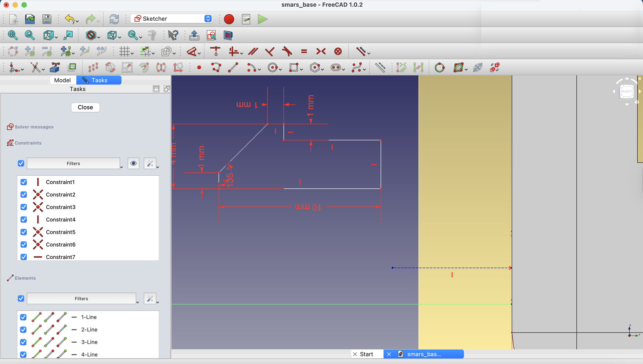The image size is (643, 364).
Task: Run the macro with the green play icon
Action: (263, 19)
